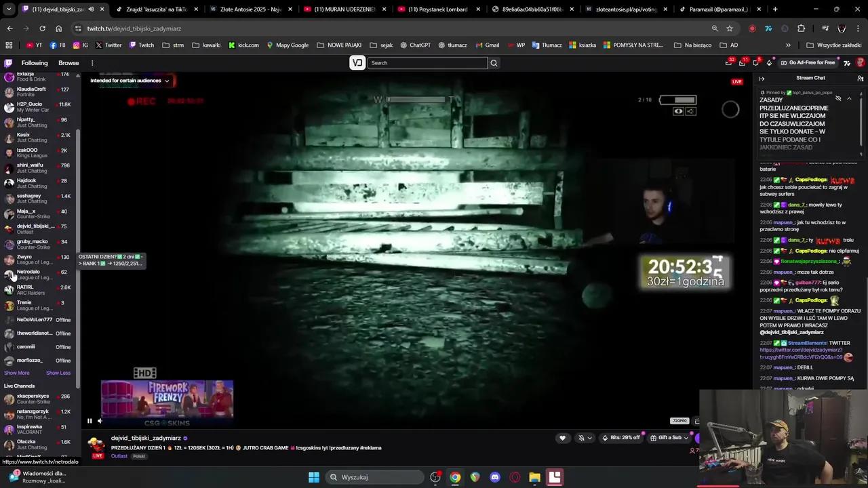Click the Twitch search magnifier button
This screenshot has height=488, width=868.
494,63
